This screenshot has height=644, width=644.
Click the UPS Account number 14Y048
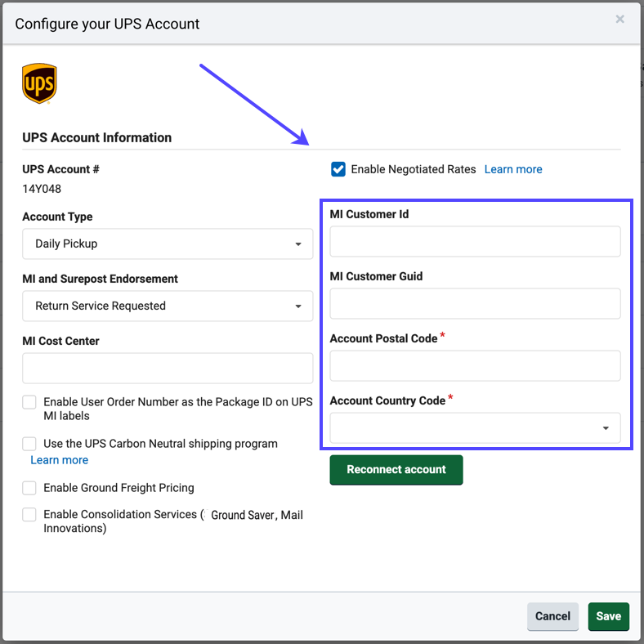42,189
